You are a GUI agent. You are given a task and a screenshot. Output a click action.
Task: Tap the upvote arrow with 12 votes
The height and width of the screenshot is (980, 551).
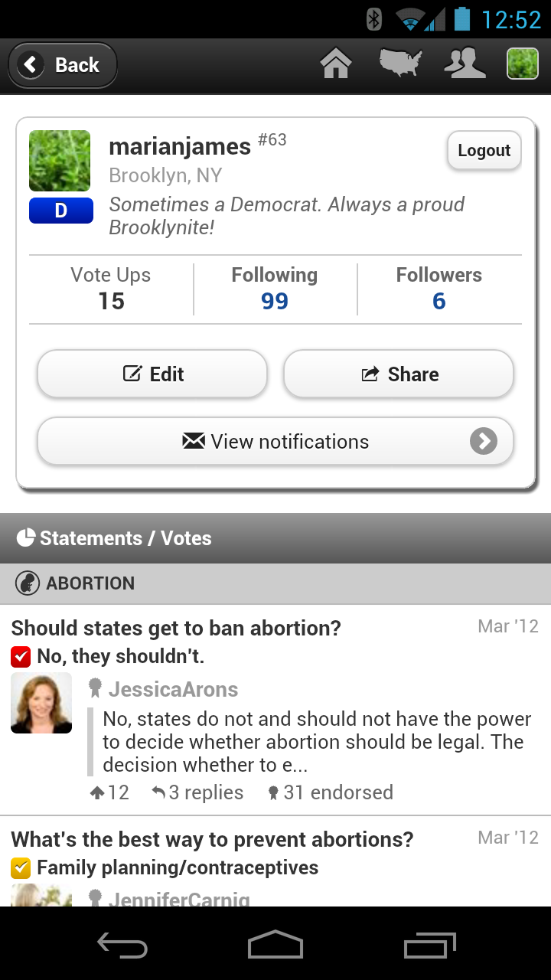pos(98,793)
